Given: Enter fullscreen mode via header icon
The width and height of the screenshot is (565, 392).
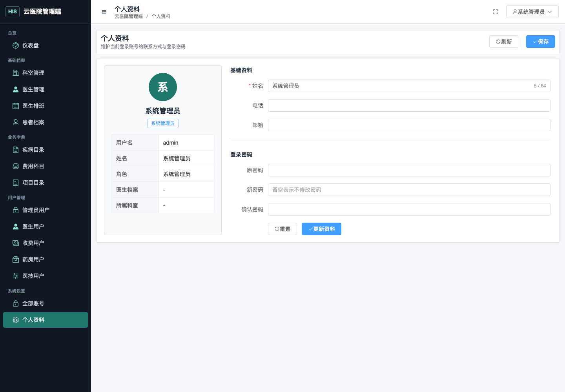Looking at the screenshot, I should [496, 12].
